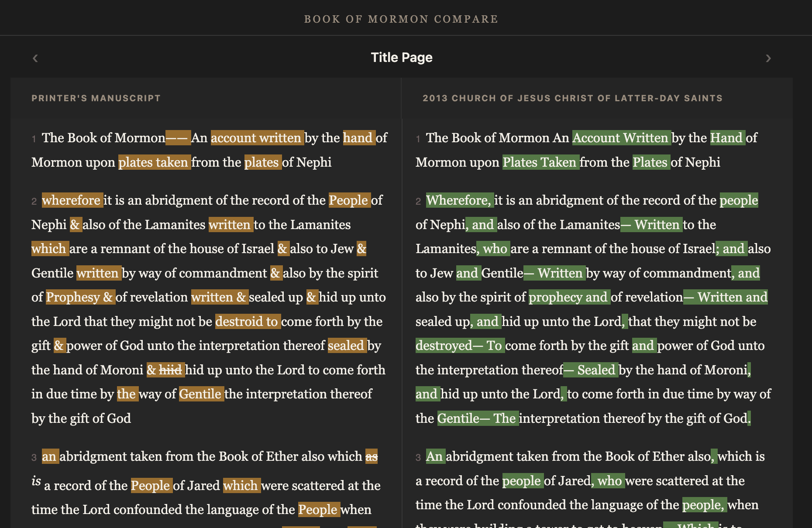Click highlighted 'destroid to' in manuscript

[248, 322]
